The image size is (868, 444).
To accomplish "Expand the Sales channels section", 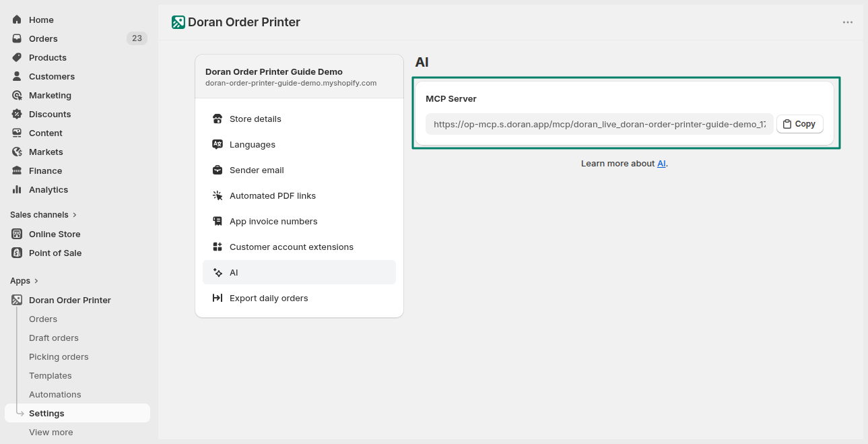I will point(44,214).
